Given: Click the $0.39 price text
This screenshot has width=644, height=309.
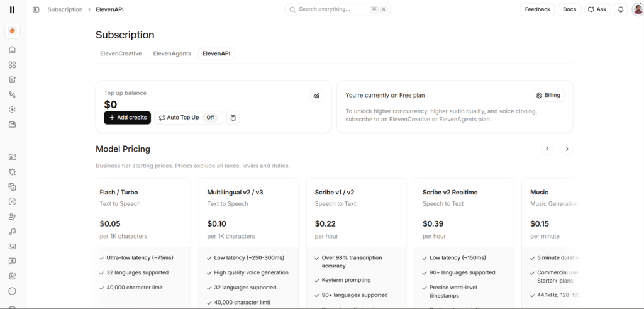Looking at the screenshot, I should (x=433, y=224).
